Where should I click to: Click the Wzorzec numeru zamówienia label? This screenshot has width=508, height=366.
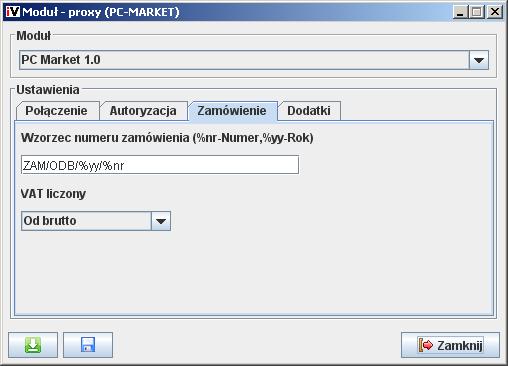pos(167,138)
